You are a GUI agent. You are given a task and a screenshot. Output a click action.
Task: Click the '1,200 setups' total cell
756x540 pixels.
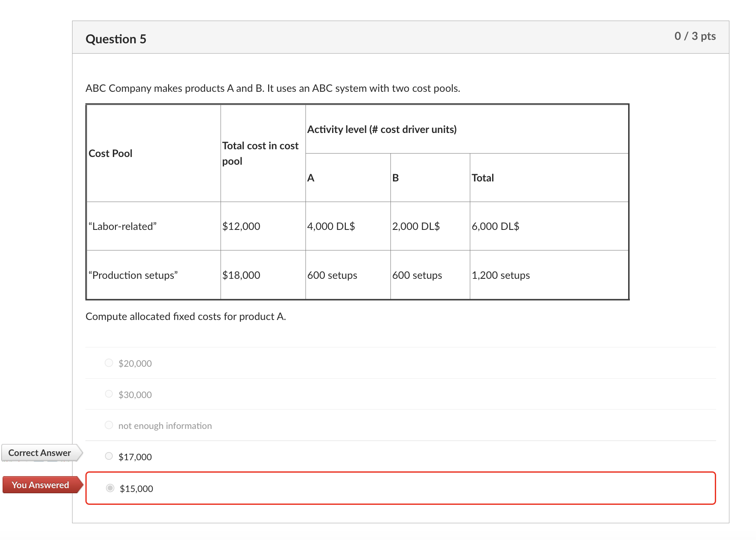point(501,275)
